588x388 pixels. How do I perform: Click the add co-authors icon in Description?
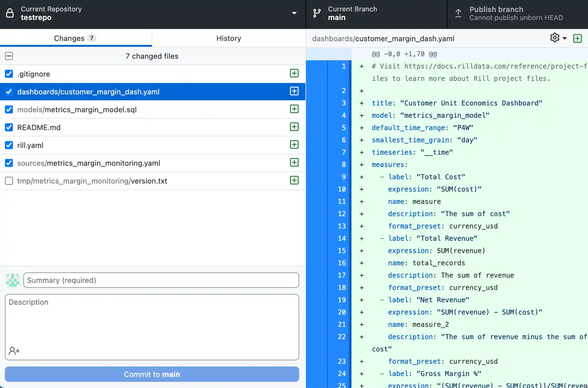[x=14, y=351]
